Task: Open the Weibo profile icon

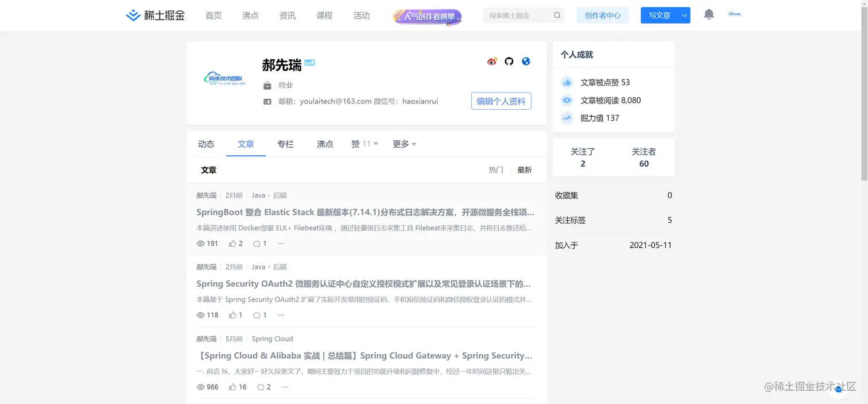Action: click(492, 61)
